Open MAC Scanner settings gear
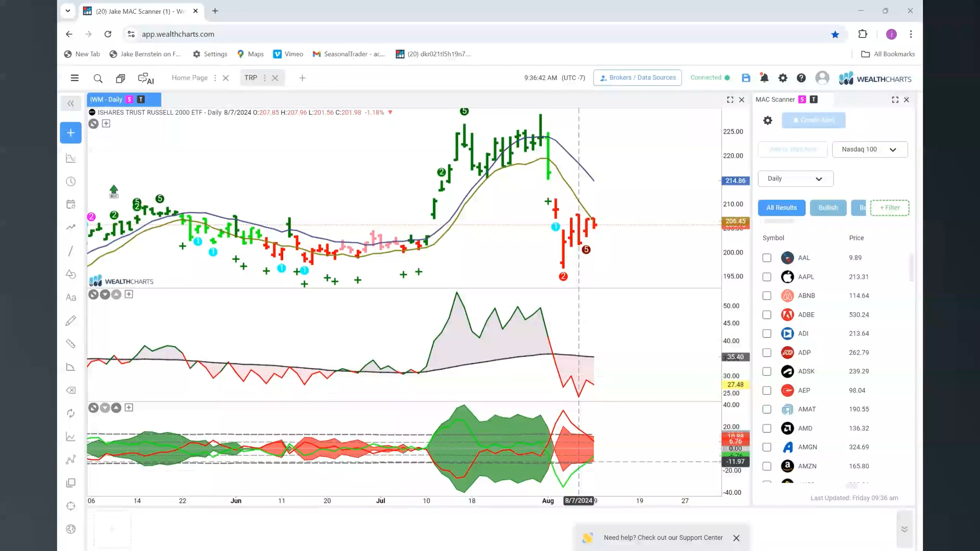 [768, 120]
